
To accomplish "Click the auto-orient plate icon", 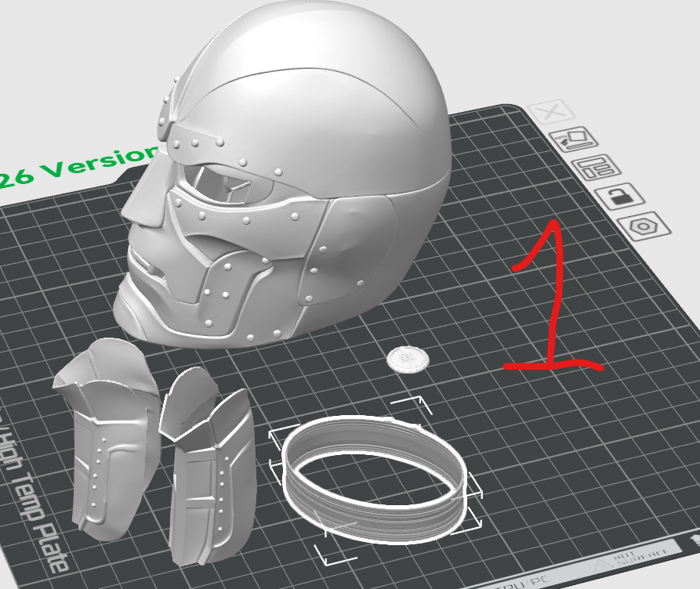I will point(574,139).
